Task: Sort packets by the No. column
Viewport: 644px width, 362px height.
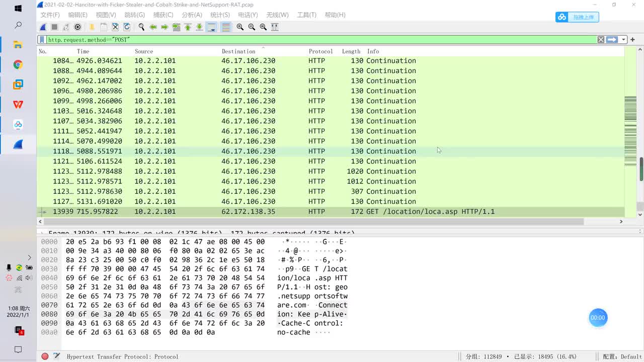Action: click(43, 51)
